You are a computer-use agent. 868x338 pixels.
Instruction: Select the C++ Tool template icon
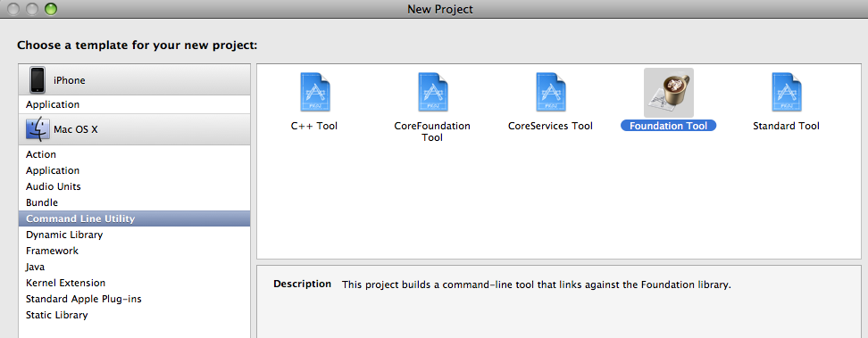coord(314,93)
